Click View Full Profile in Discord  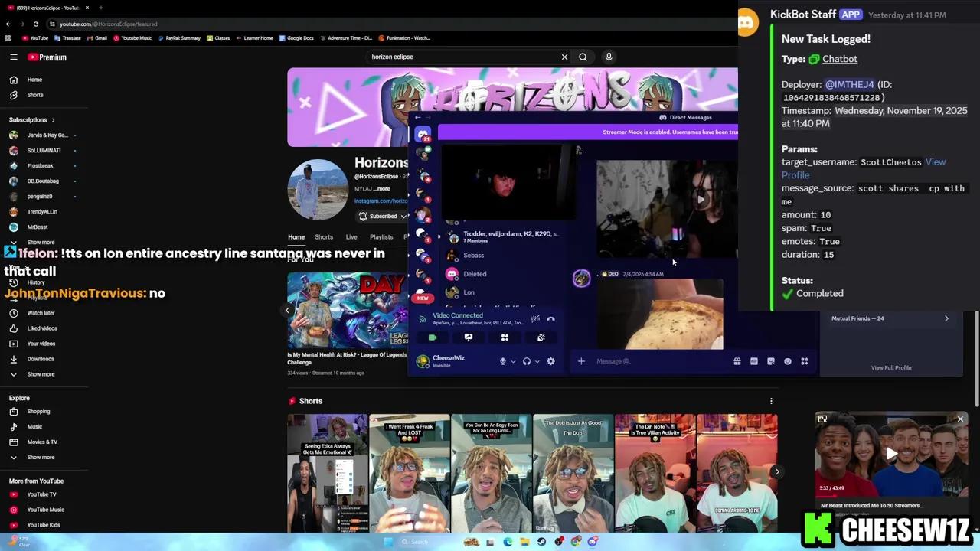[891, 367]
